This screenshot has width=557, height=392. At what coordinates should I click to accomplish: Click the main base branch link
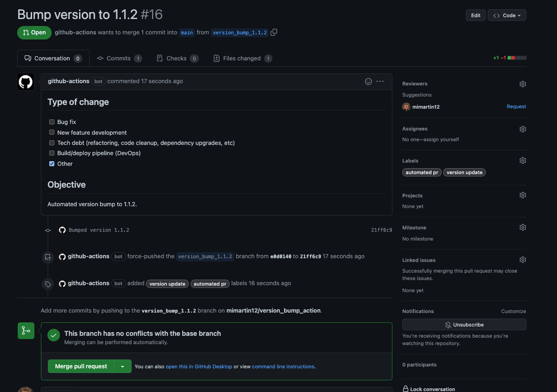point(187,33)
